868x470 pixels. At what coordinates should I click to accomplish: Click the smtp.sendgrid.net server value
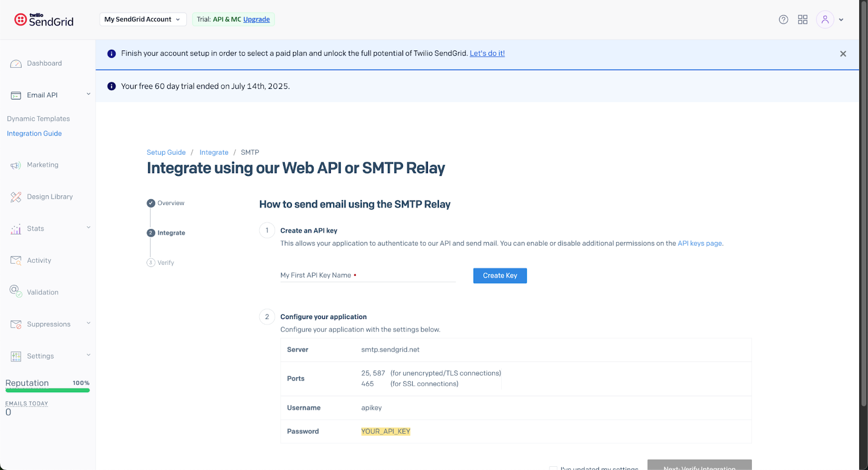click(x=391, y=350)
